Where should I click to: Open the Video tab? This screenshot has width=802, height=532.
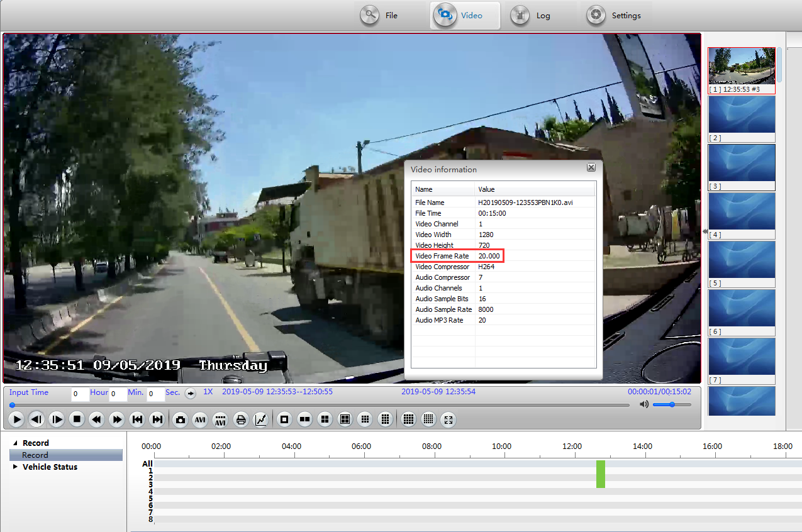click(465, 15)
